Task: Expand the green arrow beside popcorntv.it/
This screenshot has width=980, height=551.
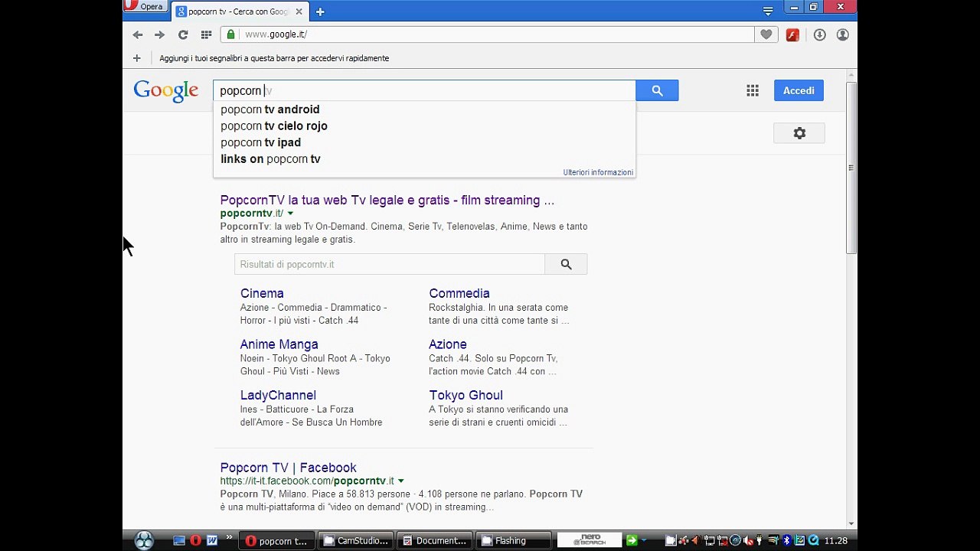Action: 290,214
